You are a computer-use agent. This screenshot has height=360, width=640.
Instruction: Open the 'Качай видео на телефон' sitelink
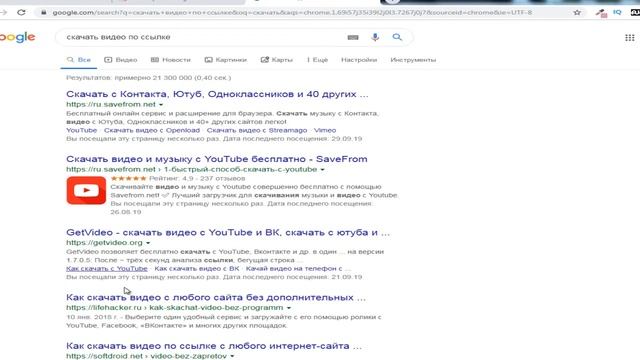(x=298, y=269)
